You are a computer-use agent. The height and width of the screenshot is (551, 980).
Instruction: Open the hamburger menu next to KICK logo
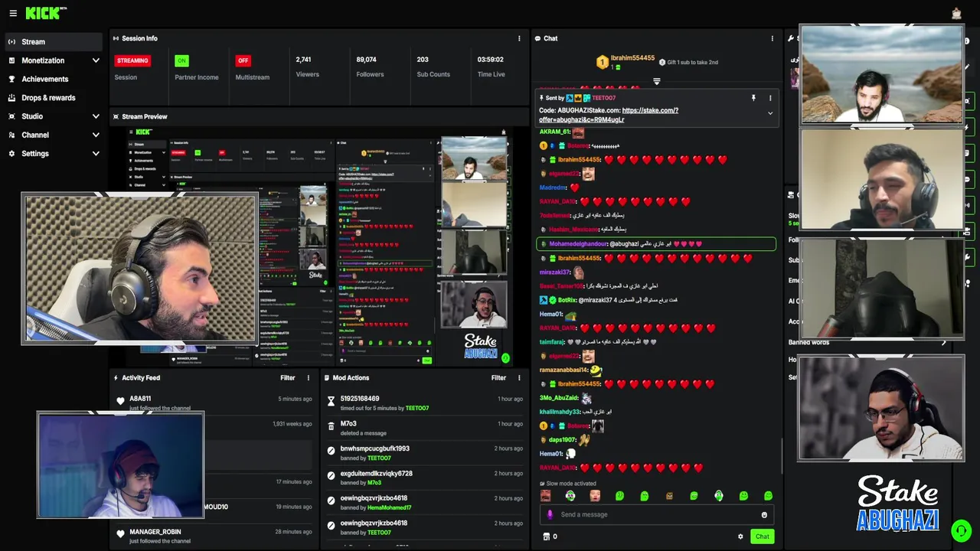tap(12, 13)
